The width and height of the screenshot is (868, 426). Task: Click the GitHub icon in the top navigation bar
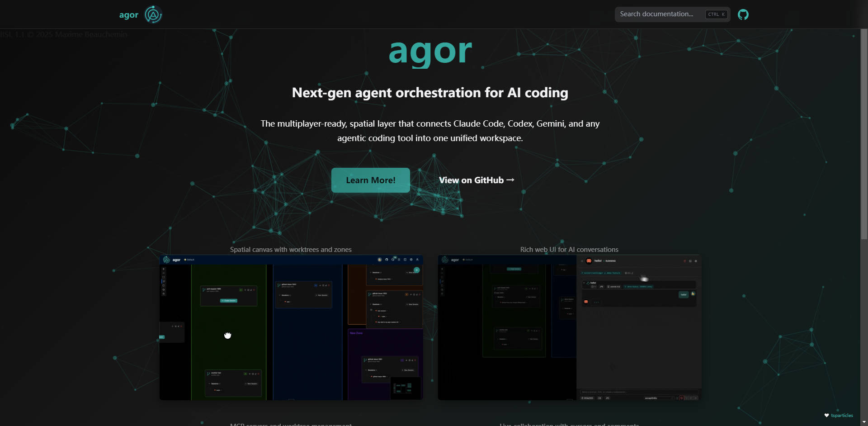[743, 14]
